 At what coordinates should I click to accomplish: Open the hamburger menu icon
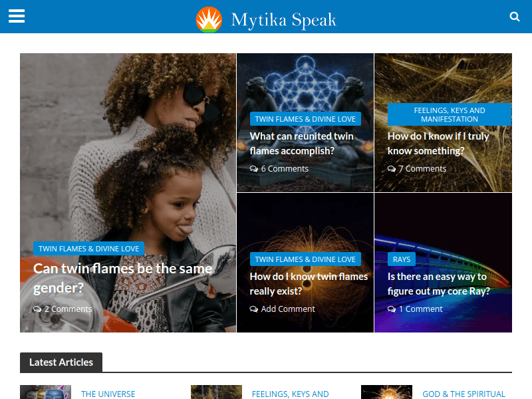[x=17, y=16]
